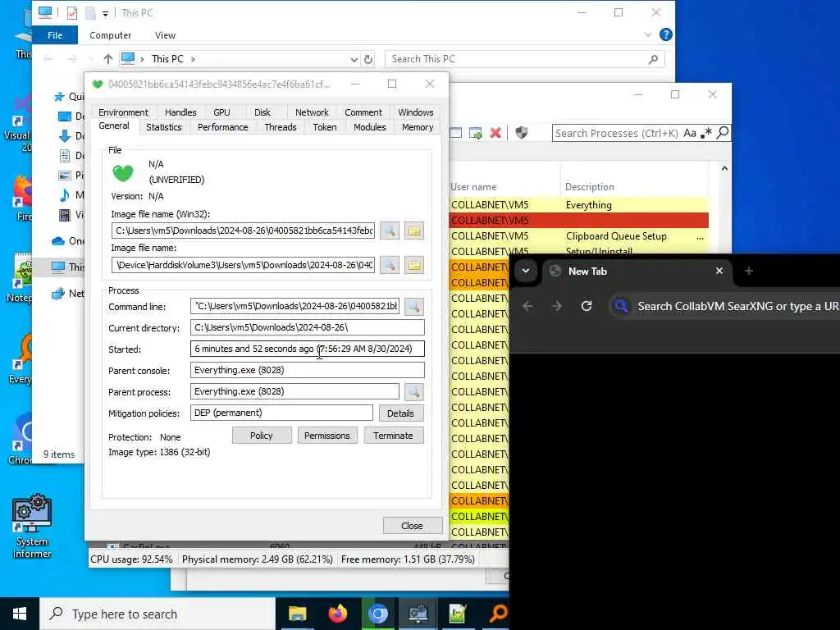
Task: Toggle regex search option in System Informer
Action: point(706,133)
